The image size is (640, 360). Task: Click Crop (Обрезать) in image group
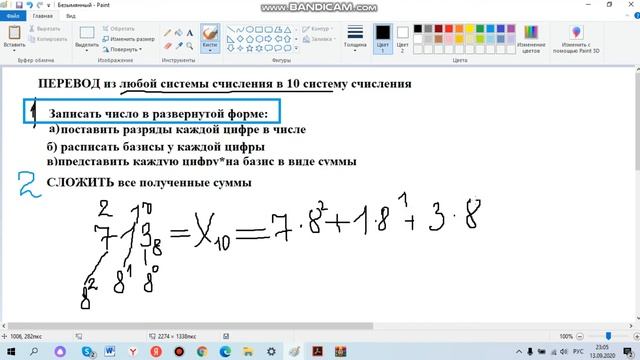[118, 29]
